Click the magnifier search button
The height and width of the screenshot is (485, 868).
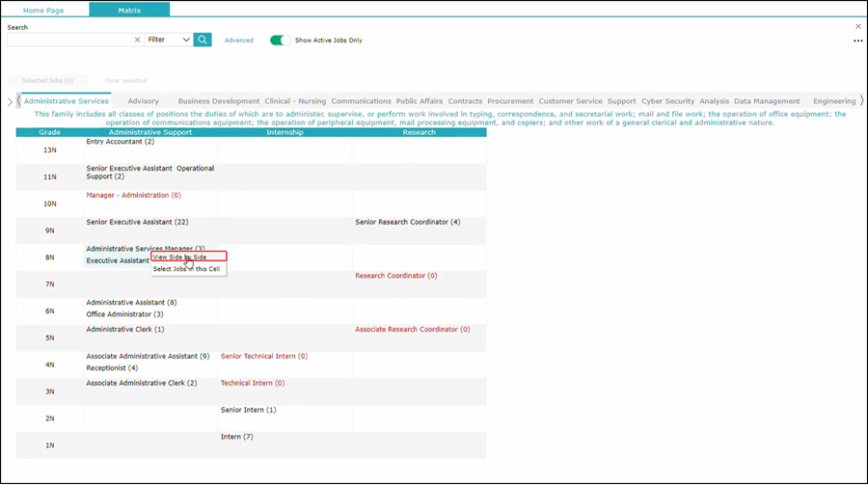click(x=203, y=40)
